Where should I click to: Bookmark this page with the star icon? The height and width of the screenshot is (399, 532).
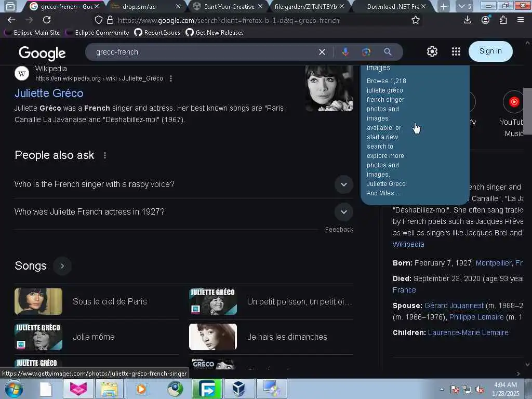point(415,20)
